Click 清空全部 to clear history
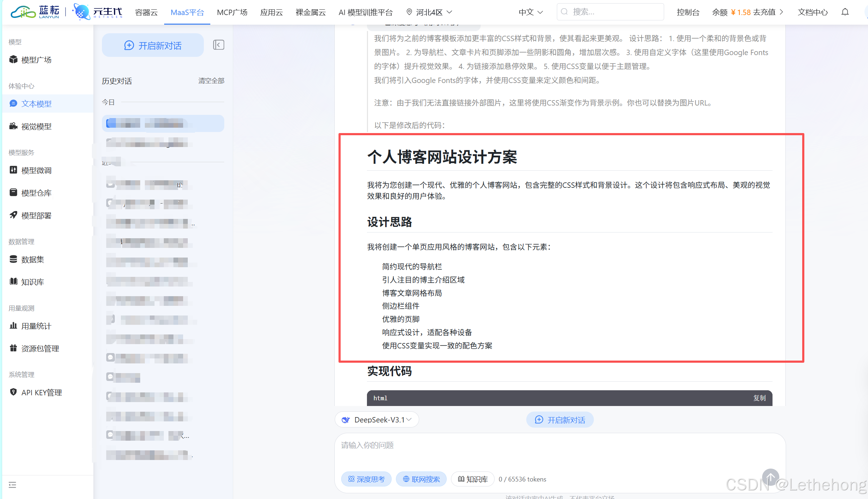Image resolution: width=868 pixels, height=499 pixels. pos(211,81)
